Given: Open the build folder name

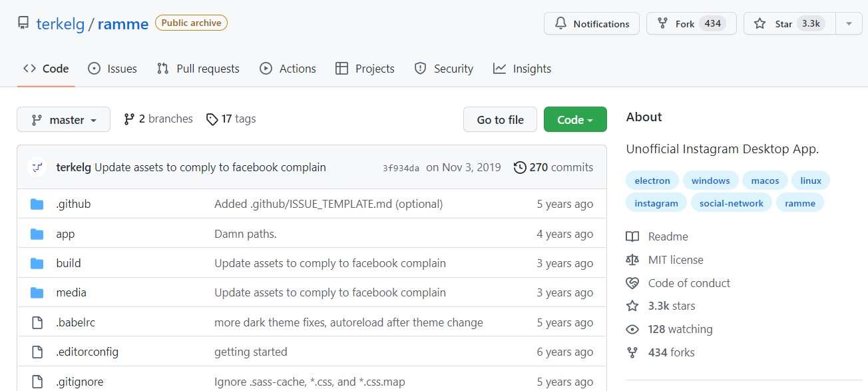Looking at the screenshot, I should [69, 263].
